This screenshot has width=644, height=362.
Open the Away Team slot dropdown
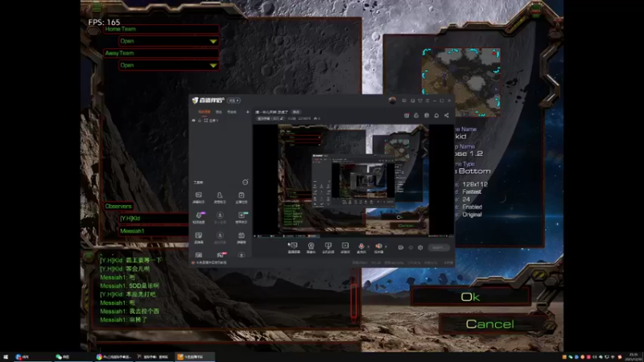(168, 65)
